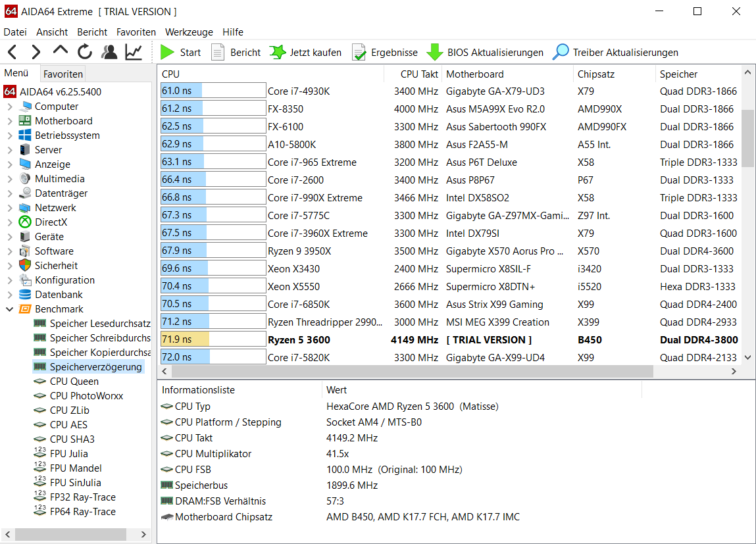756x544 pixels.
Task: Expand the Geräte tree node
Action: pyautogui.click(x=10, y=237)
